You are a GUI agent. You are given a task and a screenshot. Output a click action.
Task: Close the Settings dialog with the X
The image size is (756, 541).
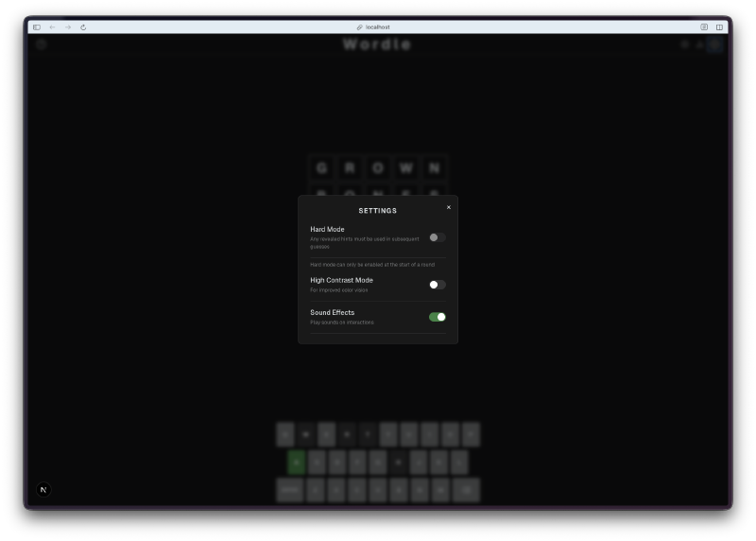tap(448, 207)
